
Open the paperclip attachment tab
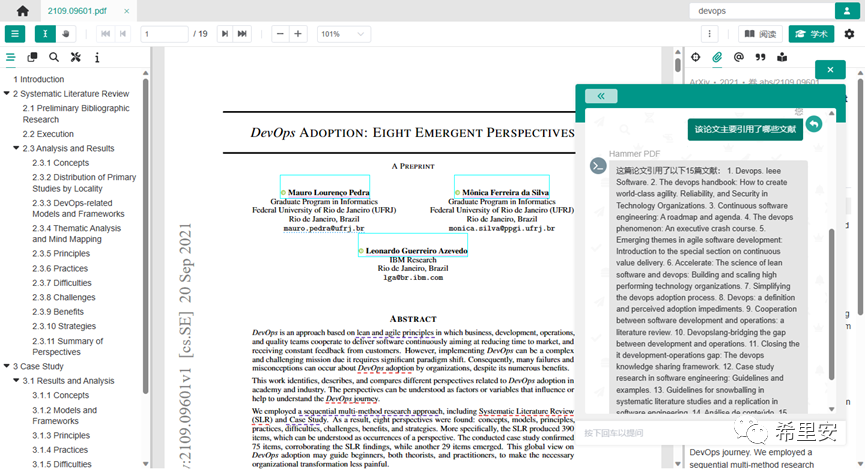tap(717, 57)
